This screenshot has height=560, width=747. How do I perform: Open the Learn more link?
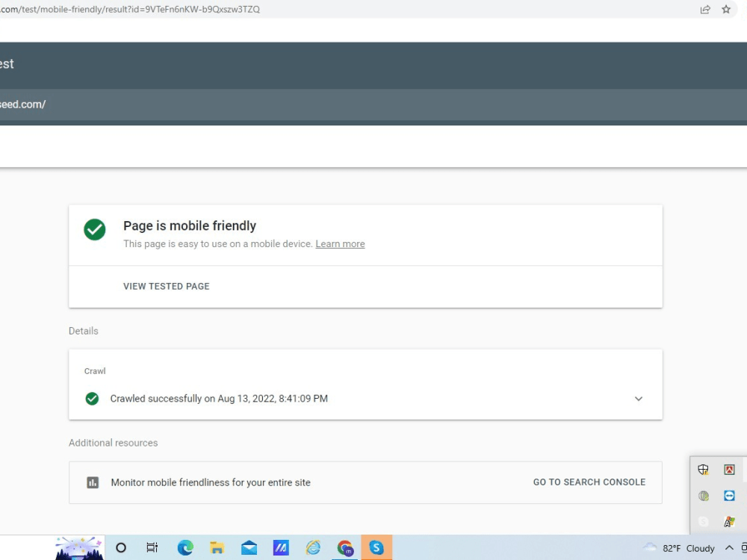point(340,244)
